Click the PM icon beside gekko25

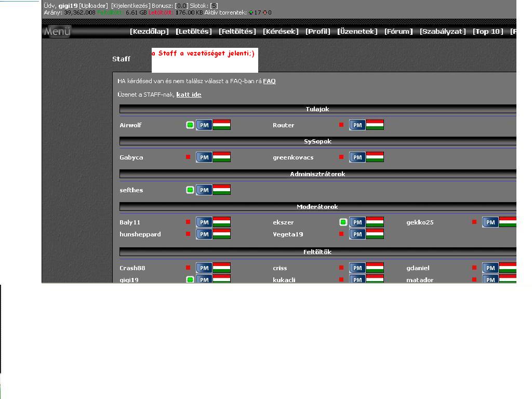point(490,222)
